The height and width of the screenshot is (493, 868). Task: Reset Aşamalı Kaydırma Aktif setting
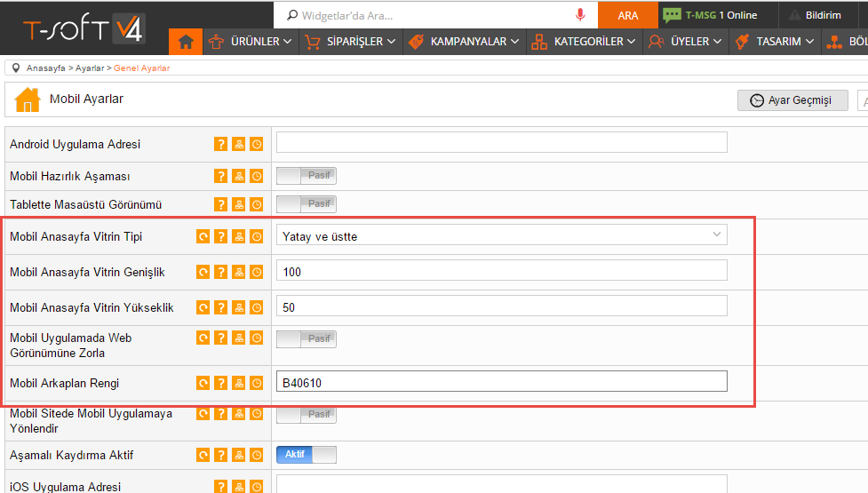point(203,456)
